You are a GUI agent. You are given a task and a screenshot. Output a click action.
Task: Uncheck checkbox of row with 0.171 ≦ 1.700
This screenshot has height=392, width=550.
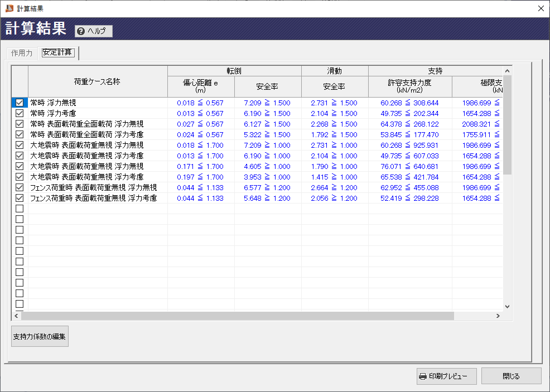pyautogui.click(x=20, y=166)
